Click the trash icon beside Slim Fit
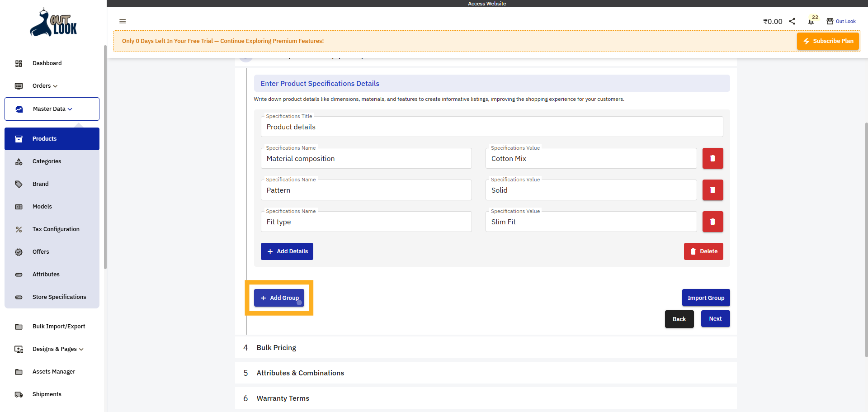 [x=712, y=222]
